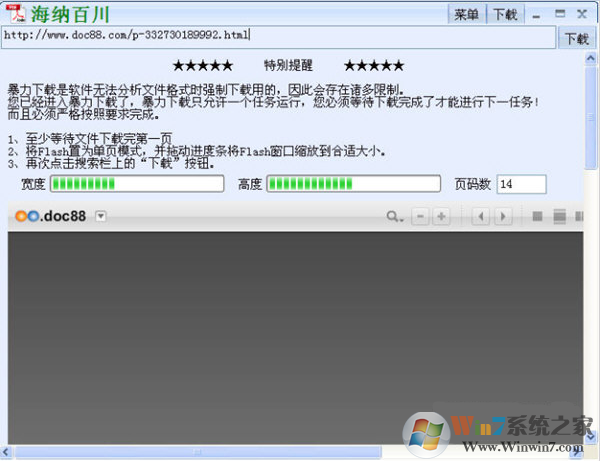Click the 下载 button beside URL field
The width and height of the screenshot is (600, 461).
[577, 38]
